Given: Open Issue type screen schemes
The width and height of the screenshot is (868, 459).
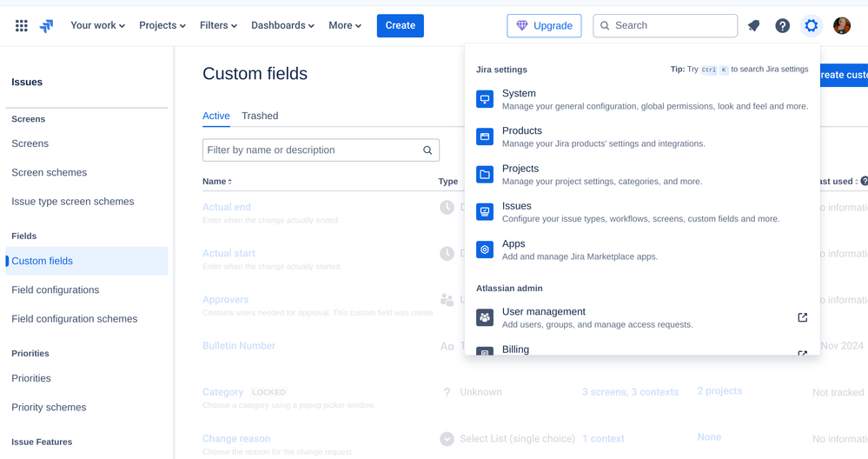Looking at the screenshot, I should (x=72, y=202).
